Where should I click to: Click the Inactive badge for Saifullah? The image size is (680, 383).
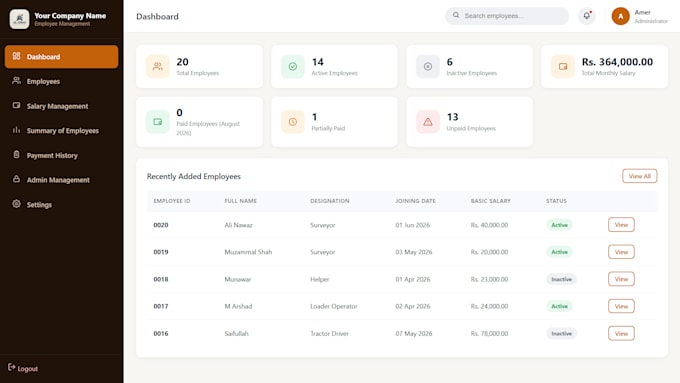click(562, 334)
